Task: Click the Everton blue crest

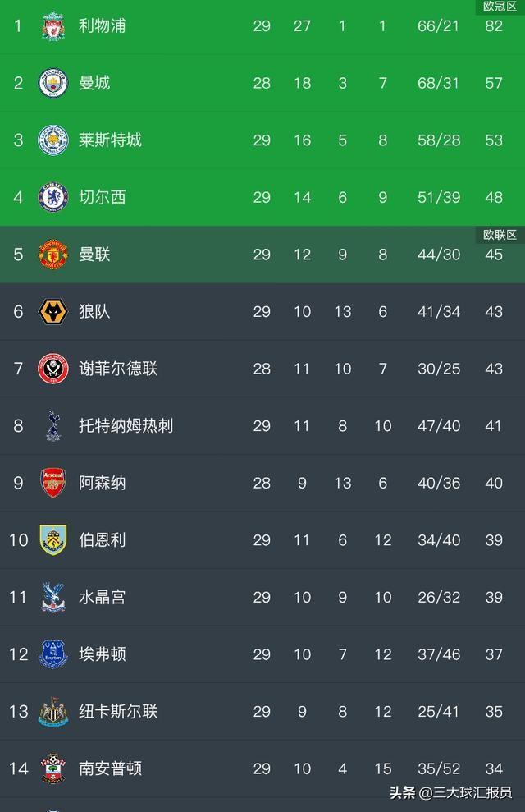Action: point(53,654)
